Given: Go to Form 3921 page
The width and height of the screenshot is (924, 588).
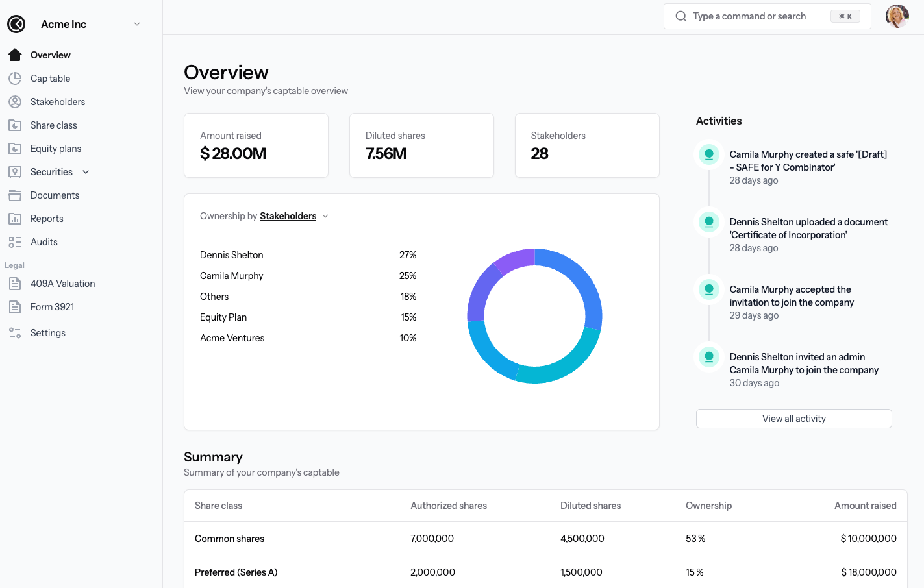Looking at the screenshot, I should 52,307.
